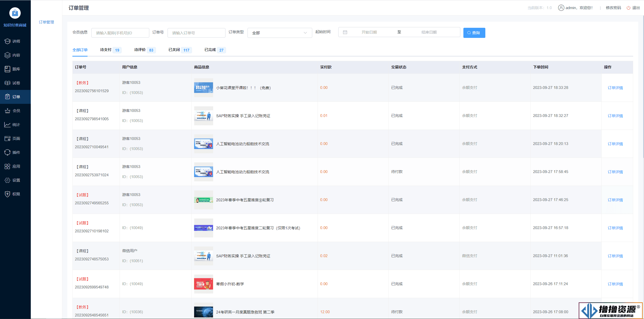Screen dimensions: 644x319
Task: Select the 订单 clipboard icon in sidebar
Action: coord(7,97)
